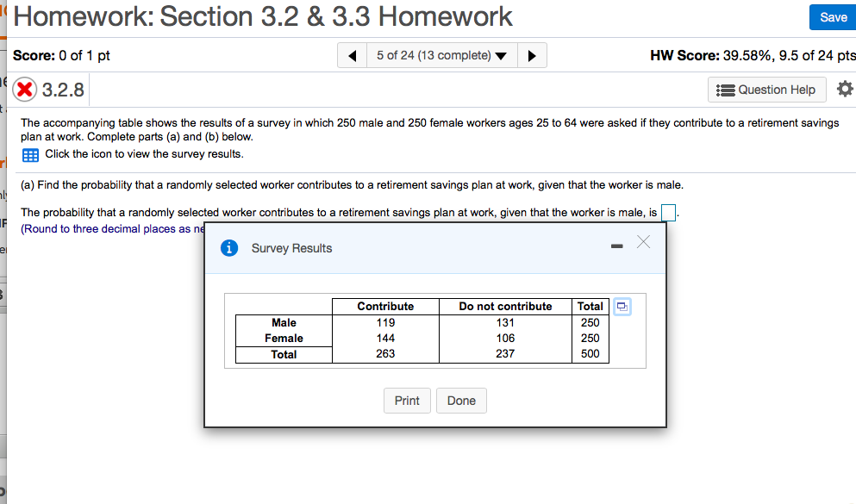Minimize the Survey Results dialog

click(615, 246)
